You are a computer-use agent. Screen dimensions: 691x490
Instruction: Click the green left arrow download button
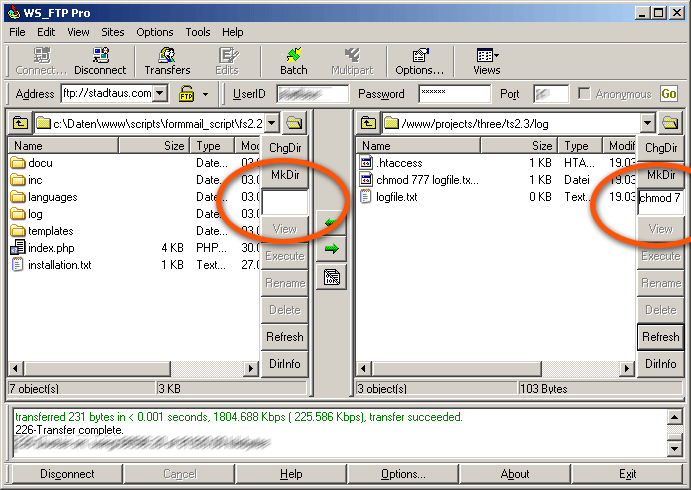tap(331, 223)
